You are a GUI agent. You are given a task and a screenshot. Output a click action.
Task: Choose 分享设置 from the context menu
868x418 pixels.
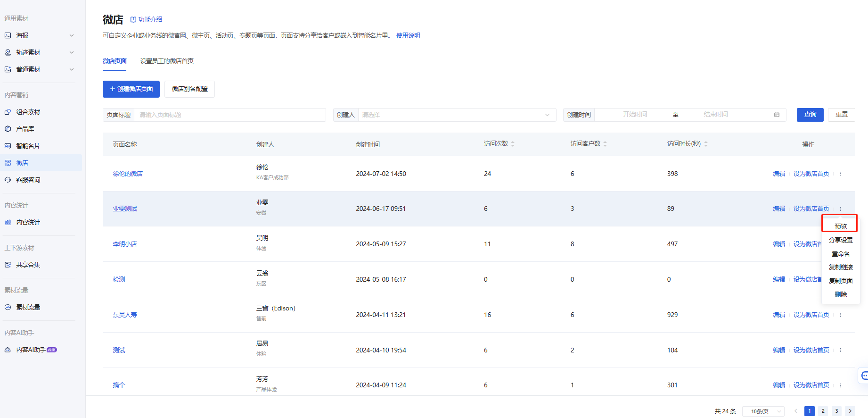[841, 240]
